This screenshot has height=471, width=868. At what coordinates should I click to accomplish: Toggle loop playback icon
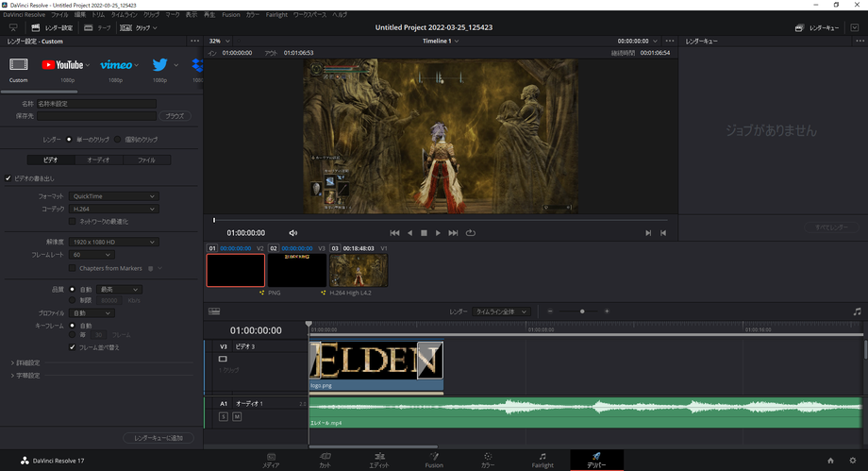tap(471, 233)
